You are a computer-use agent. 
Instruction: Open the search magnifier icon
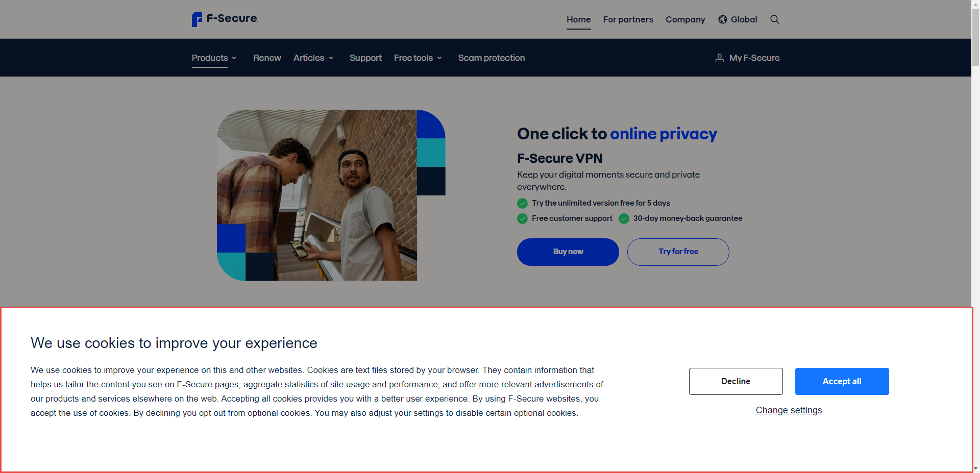pyautogui.click(x=774, y=19)
